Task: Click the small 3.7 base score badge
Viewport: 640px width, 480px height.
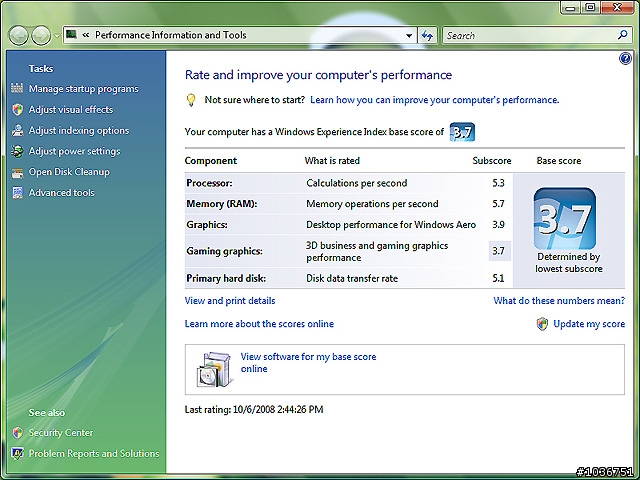Action: point(462,132)
